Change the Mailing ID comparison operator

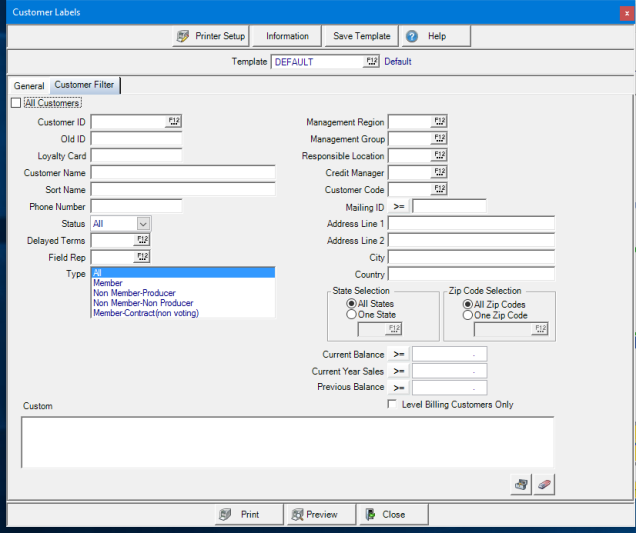pyautogui.click(x=399, y=207)
